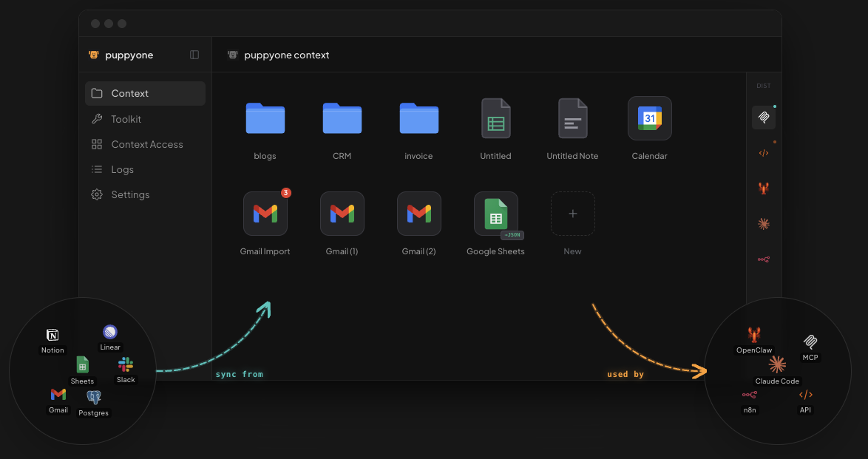This screenshot has height=459, width=868.
Task: Open Gmail Import with 3 badge
Action: point(265,214)
